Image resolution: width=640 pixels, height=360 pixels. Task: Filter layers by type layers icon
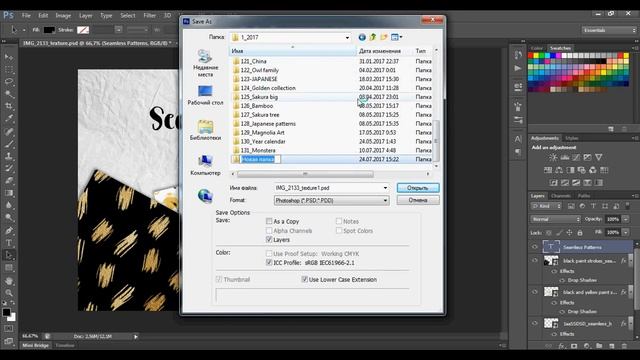(x=593, y=206)
